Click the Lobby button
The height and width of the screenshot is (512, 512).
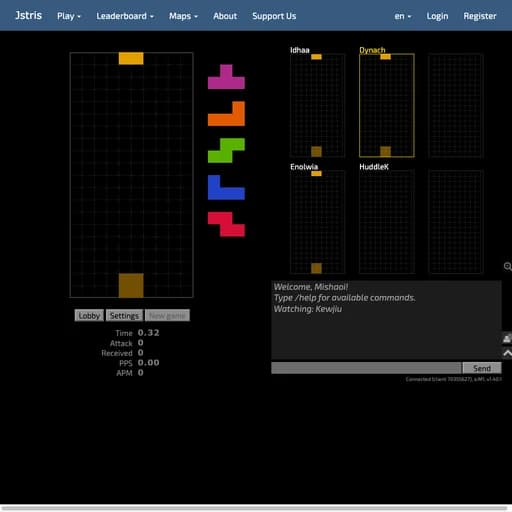[x=89, y=315]
